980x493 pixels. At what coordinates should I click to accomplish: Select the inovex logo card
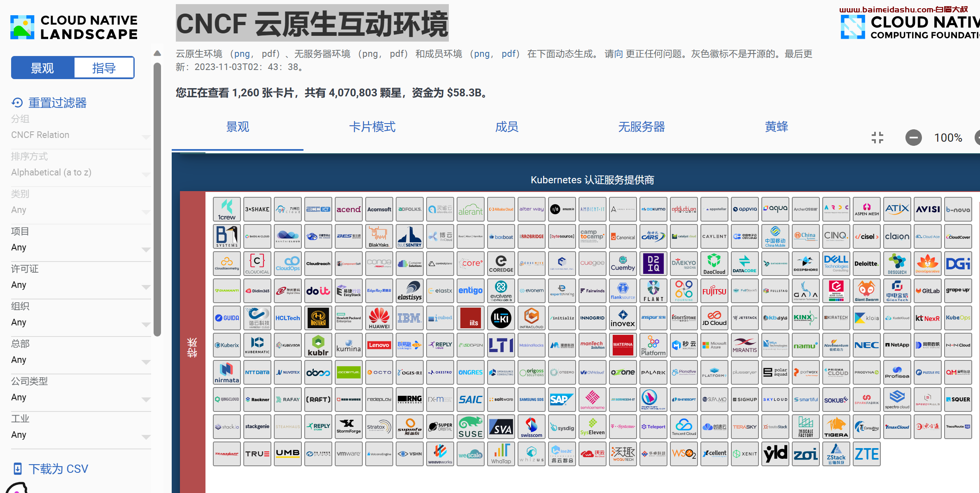623,318
